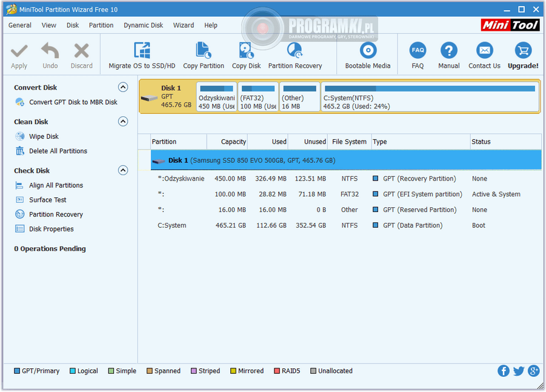Screen dimensions: 546x392
Task: Click the Upgrade! cart icon
Action: pos(523,50)
